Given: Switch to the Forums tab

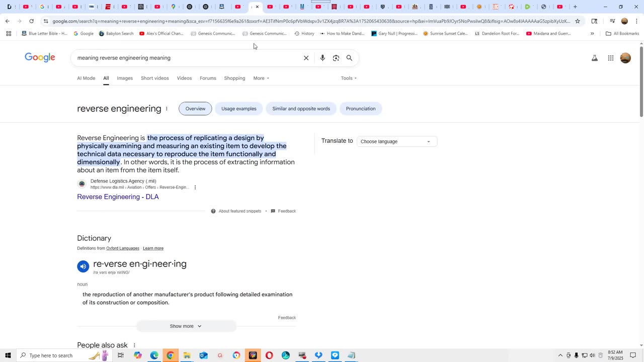Looking at the screenshot, I should coord(208,78).
